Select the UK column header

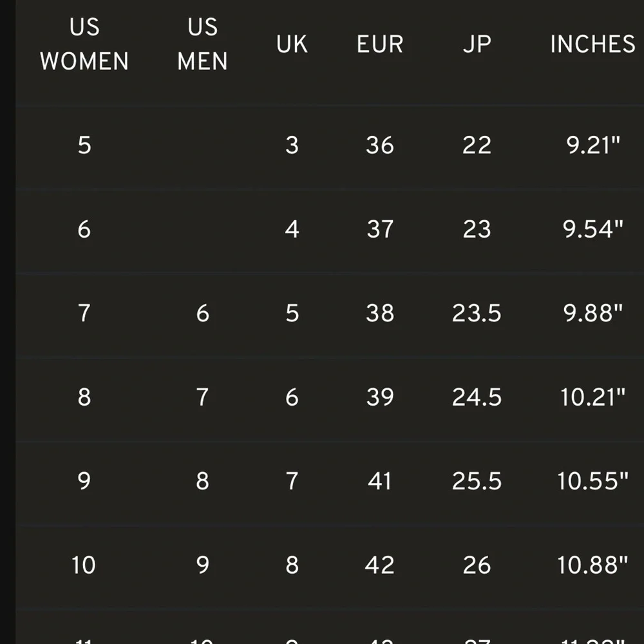pos(292,44)
